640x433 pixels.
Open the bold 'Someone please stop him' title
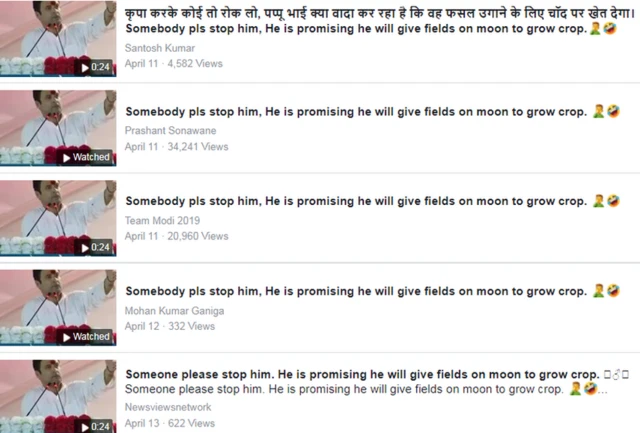click(362, 374)
